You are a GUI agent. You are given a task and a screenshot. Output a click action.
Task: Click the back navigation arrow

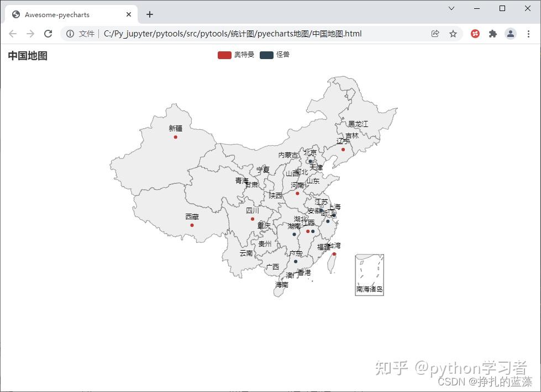click(x=13, y=34)
